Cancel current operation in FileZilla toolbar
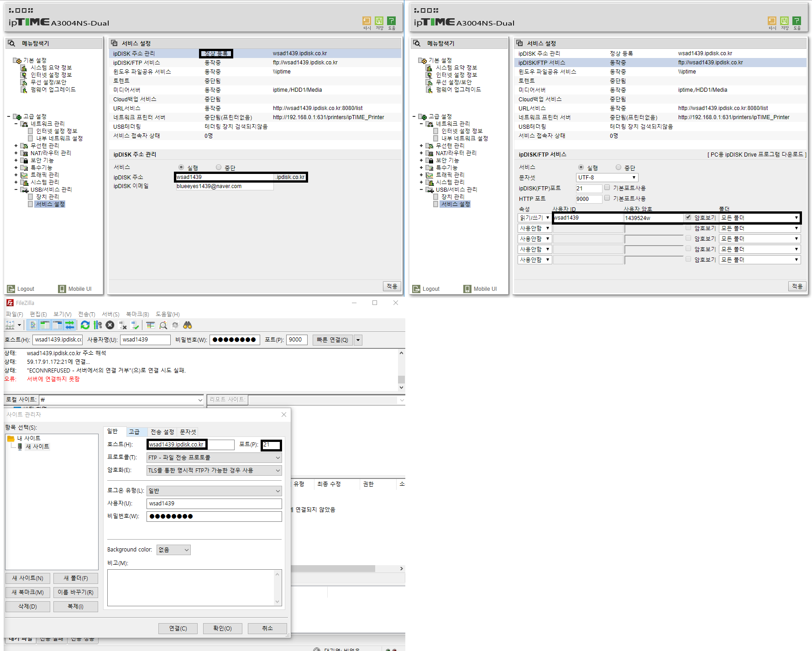This screenshot has width=812, height=651. coord(110,325)
